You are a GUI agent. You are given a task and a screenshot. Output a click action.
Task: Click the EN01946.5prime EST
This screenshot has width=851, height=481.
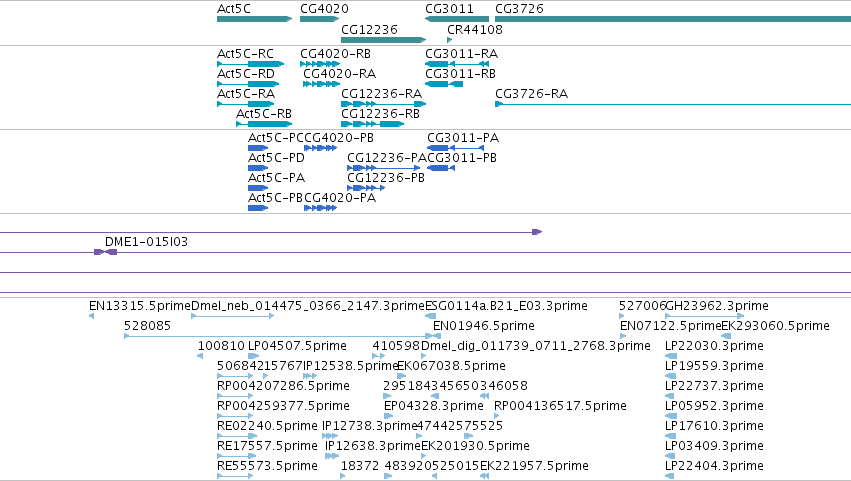coord(437,336)
